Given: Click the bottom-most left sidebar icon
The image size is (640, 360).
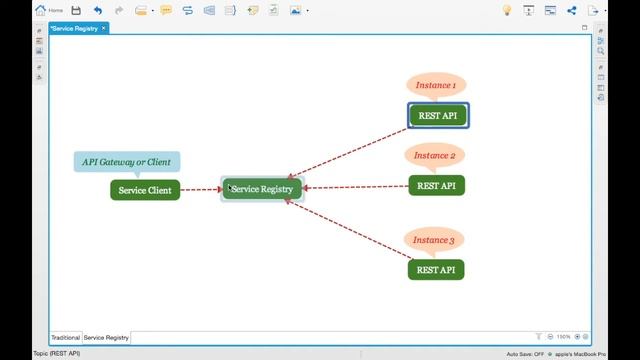Looking at the screenshot, I should (x=39, y=77).
